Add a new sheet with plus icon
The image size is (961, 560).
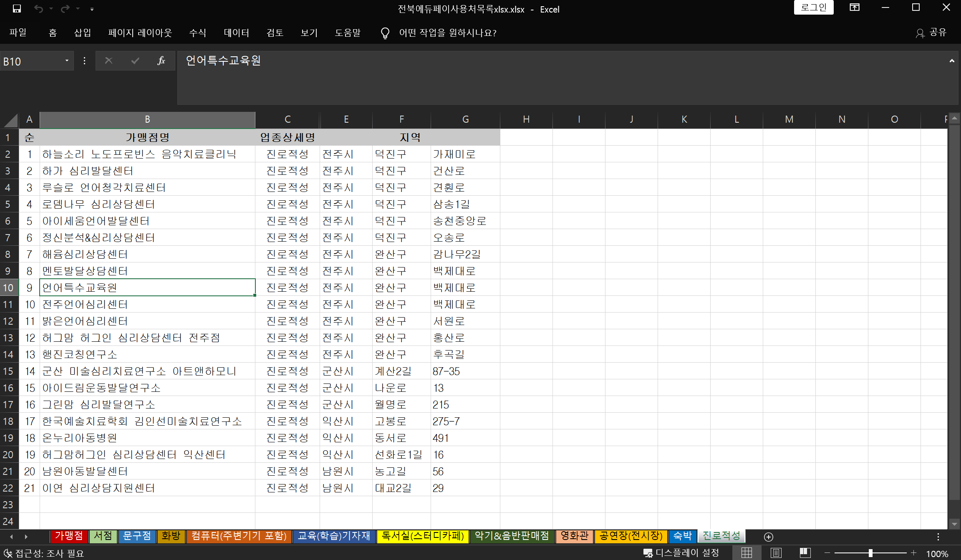(x=768, y=537)
